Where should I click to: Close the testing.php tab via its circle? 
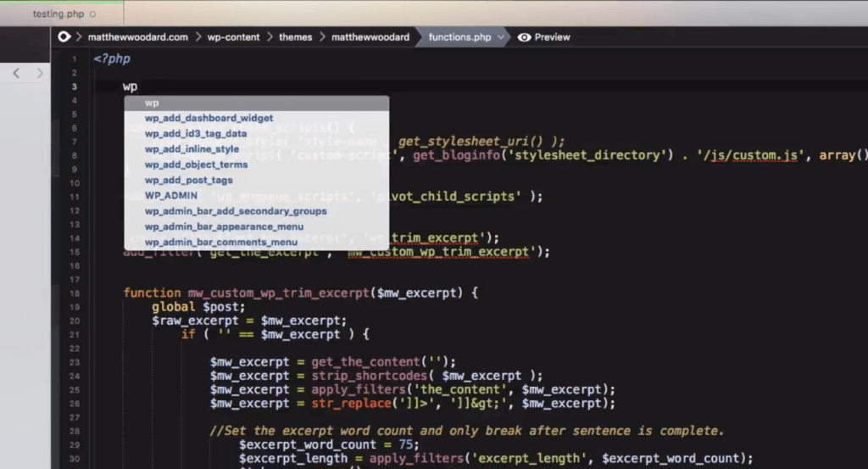pyautogui.click(x=92, y=14)
